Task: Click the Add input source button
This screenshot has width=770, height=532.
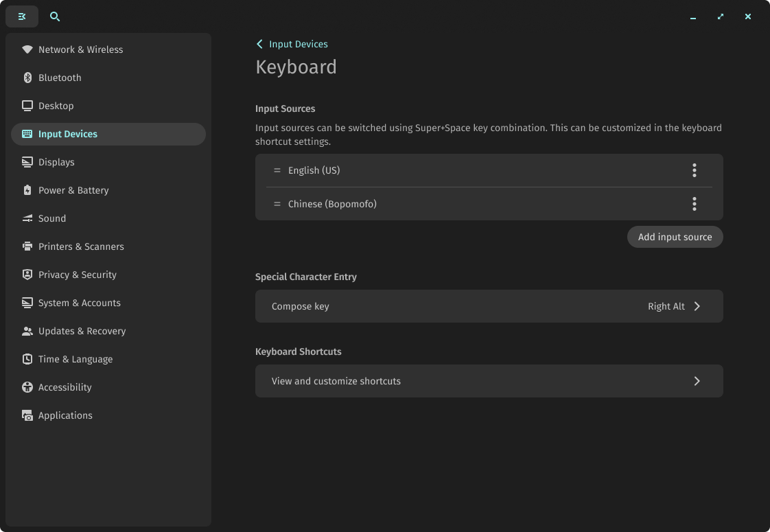Action: pos(675,237)
